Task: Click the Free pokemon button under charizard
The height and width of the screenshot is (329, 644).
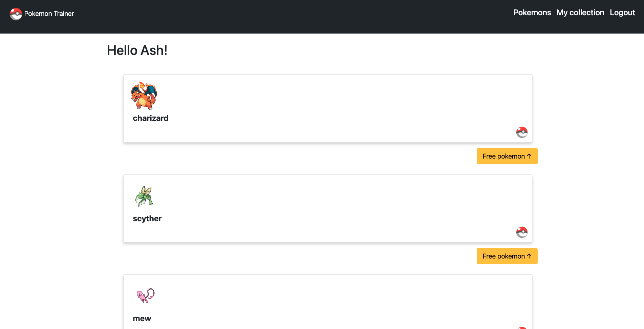Action: click(507, 156)
